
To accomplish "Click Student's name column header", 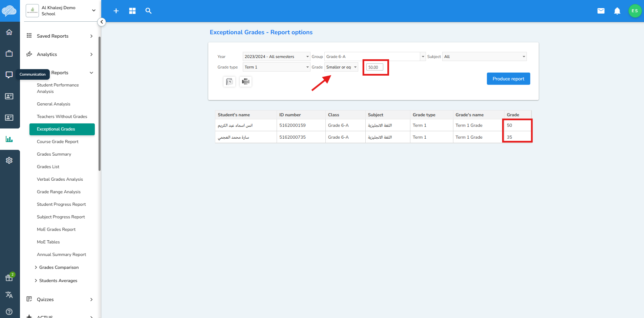I will tap(246, 115).
